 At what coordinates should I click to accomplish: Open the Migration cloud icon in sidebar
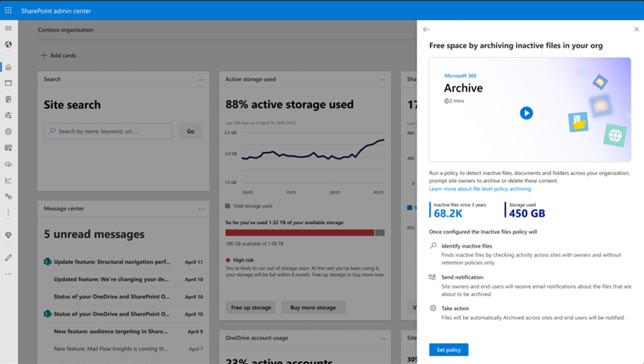click(x=8, y=164)
